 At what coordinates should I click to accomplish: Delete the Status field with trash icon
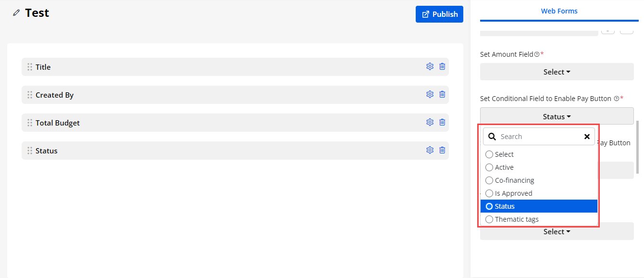point(442,151)
